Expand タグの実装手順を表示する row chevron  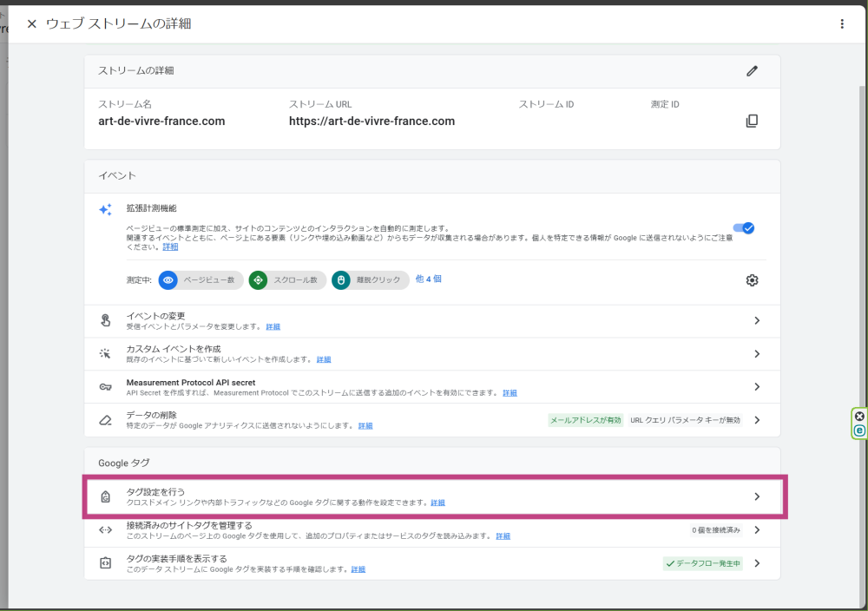(x=757, y=563)
